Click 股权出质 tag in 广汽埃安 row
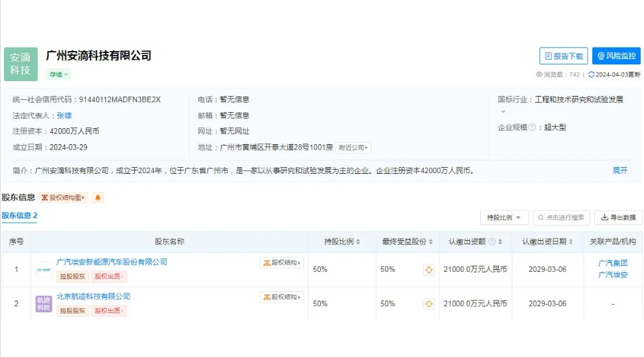The width and height of the screenshot is (644, 357). (x=108, y=276)
